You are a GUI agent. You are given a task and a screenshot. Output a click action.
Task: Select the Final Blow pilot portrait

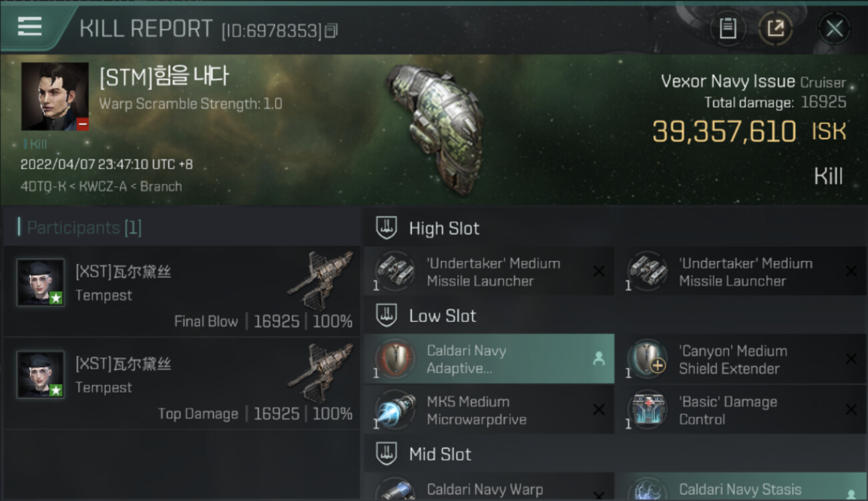(x=41, y=283)
